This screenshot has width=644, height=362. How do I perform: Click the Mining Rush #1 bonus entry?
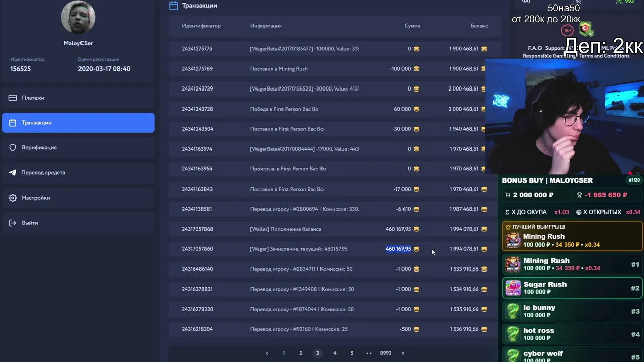[x=572, y=264]
